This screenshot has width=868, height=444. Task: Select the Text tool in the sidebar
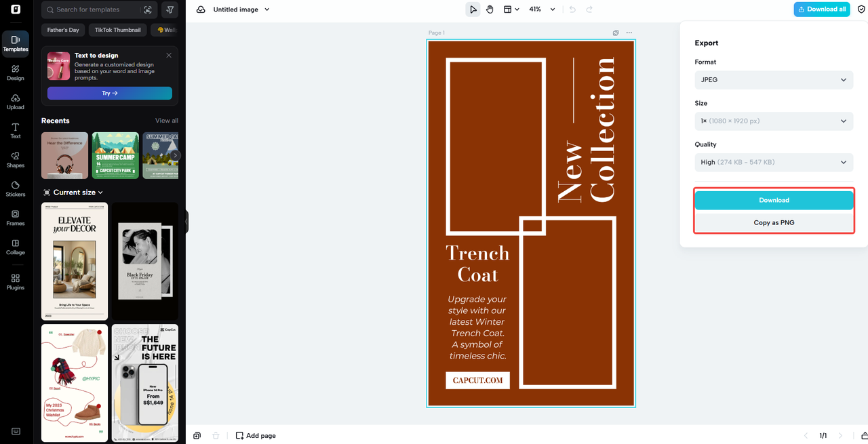click(x=15, y=131)
